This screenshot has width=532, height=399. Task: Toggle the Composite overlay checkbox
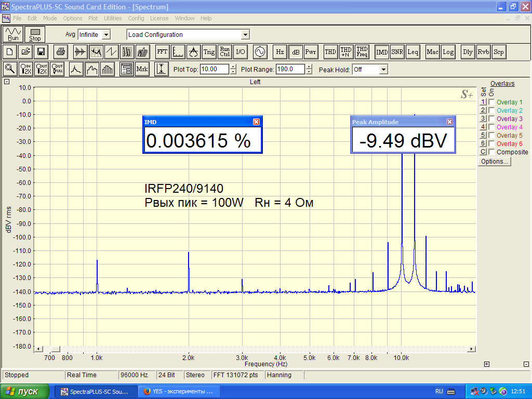point(491,152)
